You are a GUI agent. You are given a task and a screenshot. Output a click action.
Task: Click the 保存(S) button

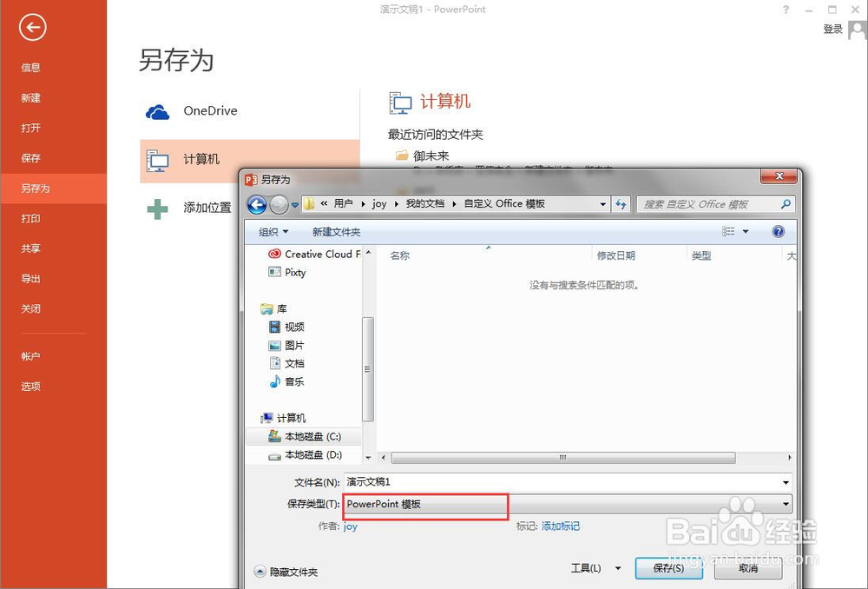coord(668,568)
